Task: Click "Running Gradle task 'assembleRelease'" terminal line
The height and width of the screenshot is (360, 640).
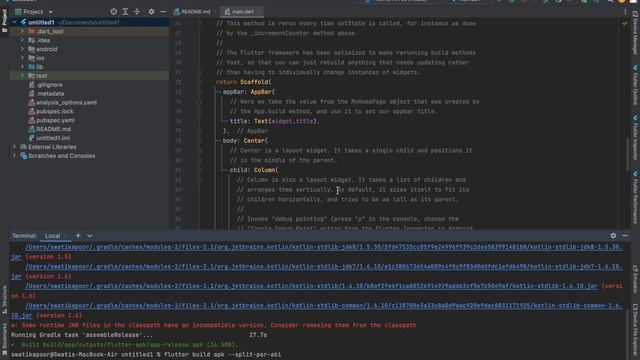Action: [139, 335]
